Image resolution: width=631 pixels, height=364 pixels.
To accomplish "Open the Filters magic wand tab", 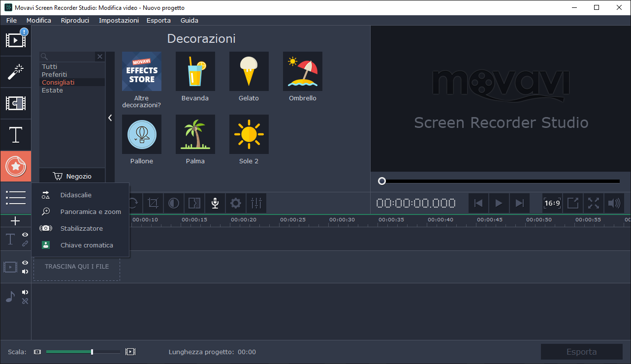I will point(16,72).
